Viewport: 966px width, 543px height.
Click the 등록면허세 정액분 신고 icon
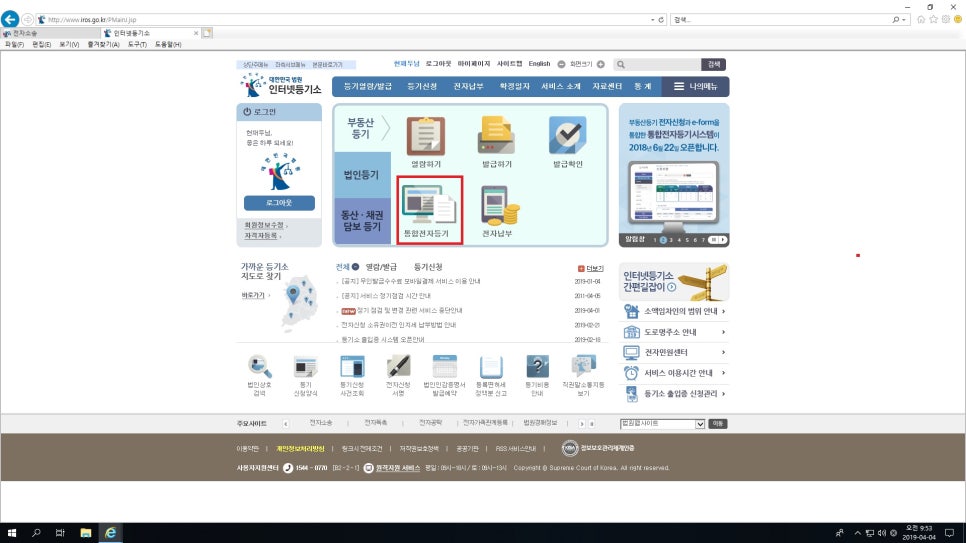point(491,366)
